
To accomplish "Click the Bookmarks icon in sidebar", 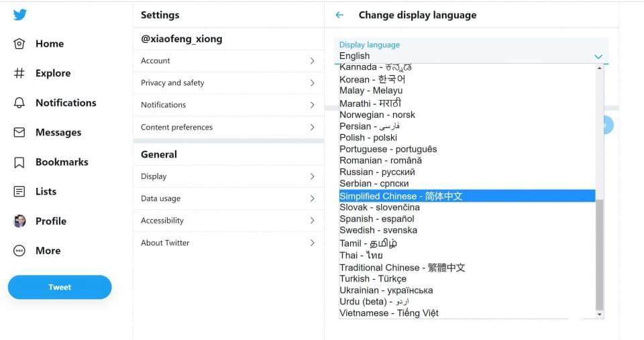I will (19, 162).
